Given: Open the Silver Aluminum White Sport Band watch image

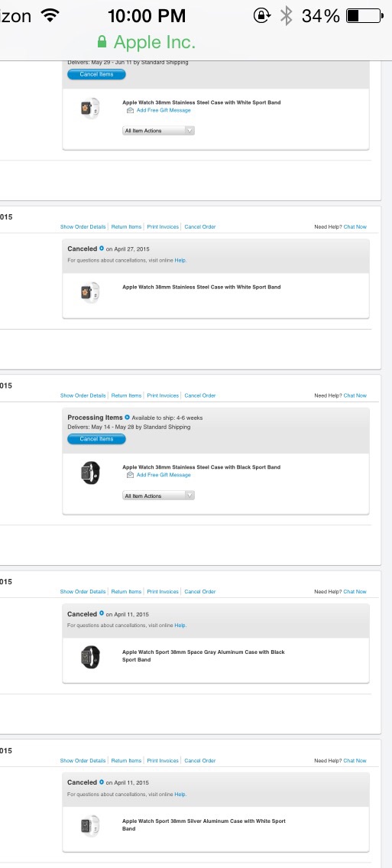Looking at the screenshot, I should click(x=90, y=825).
